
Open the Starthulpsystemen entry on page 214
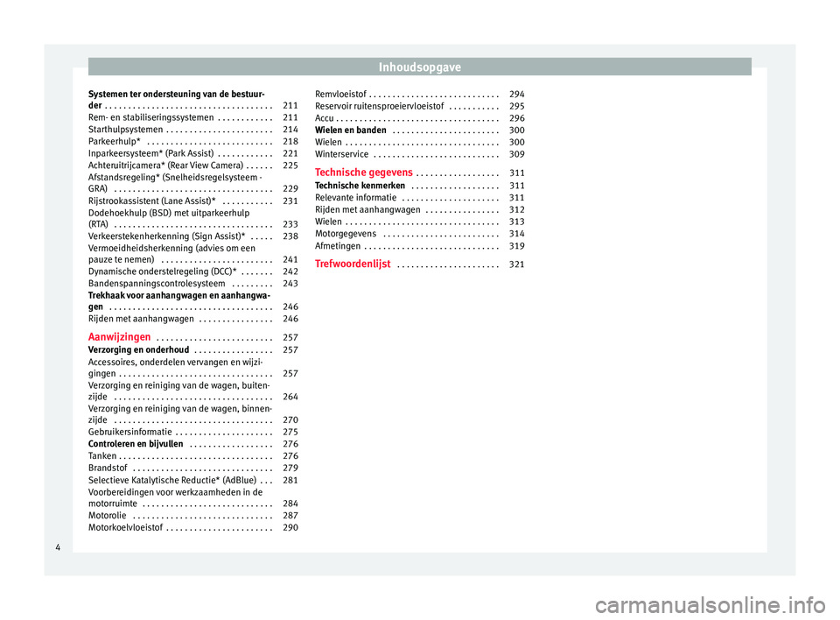coord(124,130)
